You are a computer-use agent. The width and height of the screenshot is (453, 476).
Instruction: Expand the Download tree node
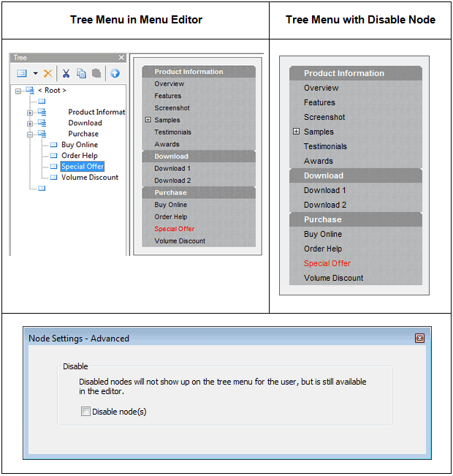[30, 124]
